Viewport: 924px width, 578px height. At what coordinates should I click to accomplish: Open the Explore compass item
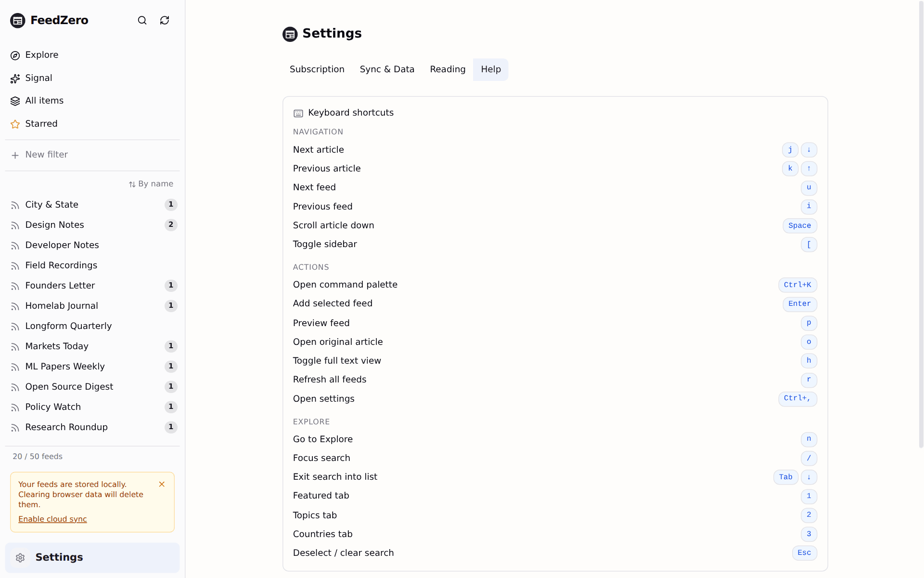pos(92,55)
